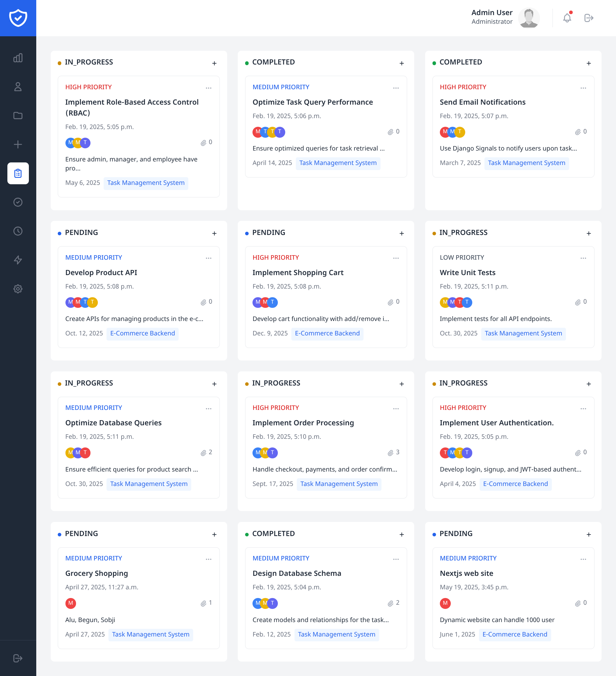Click the logout icon in top header
This screenshot has width=616, height=676.
point(588,18)
